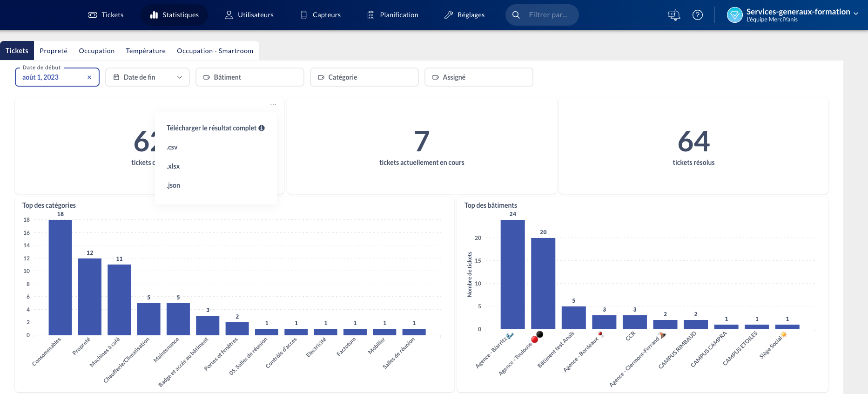Clear the Date de début value
The image size is (868, 394).
tap(89, 77)
